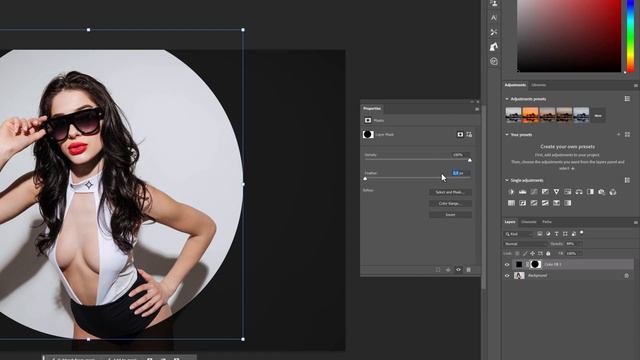The width and height of the screenshot is (640, 360).
Task: Add a Vibrance adjustment
Action: click(x=556, y=192)
